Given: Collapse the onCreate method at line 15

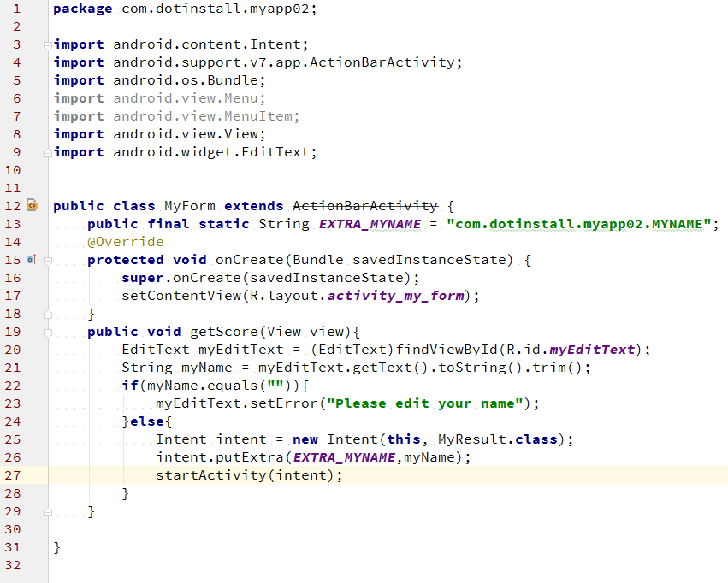Looking at the screenshot, I should tap(48, 261).
